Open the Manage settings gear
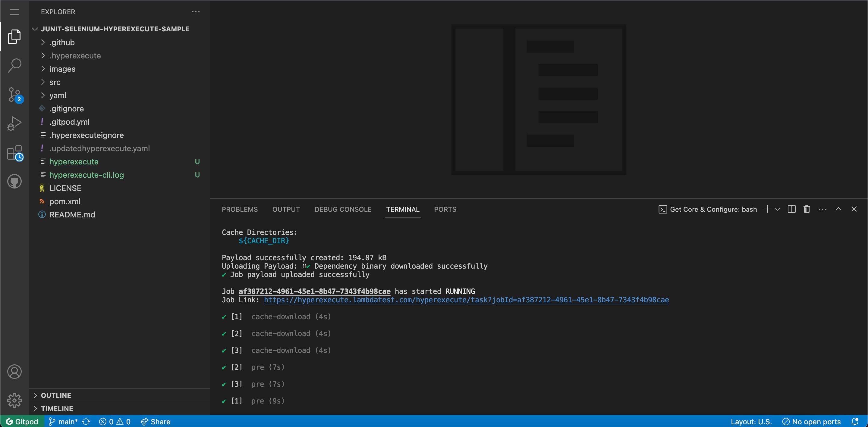 tap(14, 400)
